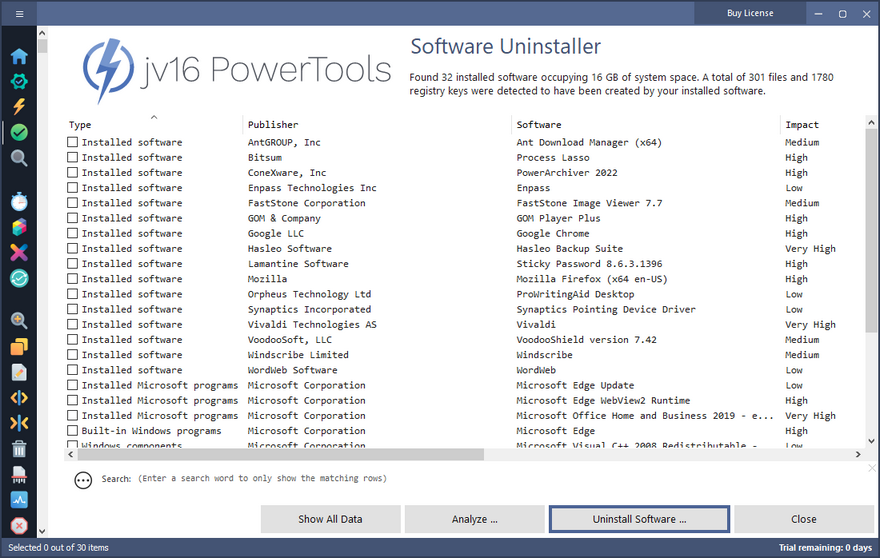Select the green checkmark sidebar icon

tap(19, 132)
